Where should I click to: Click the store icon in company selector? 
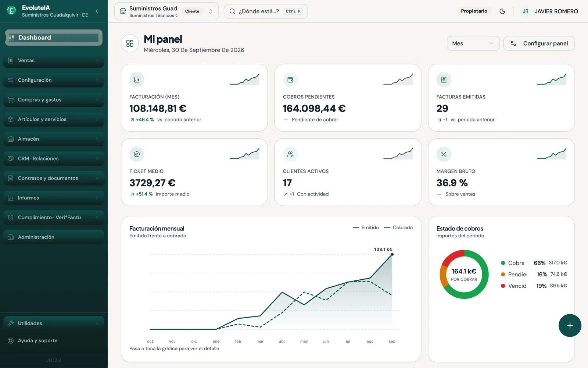123,11
